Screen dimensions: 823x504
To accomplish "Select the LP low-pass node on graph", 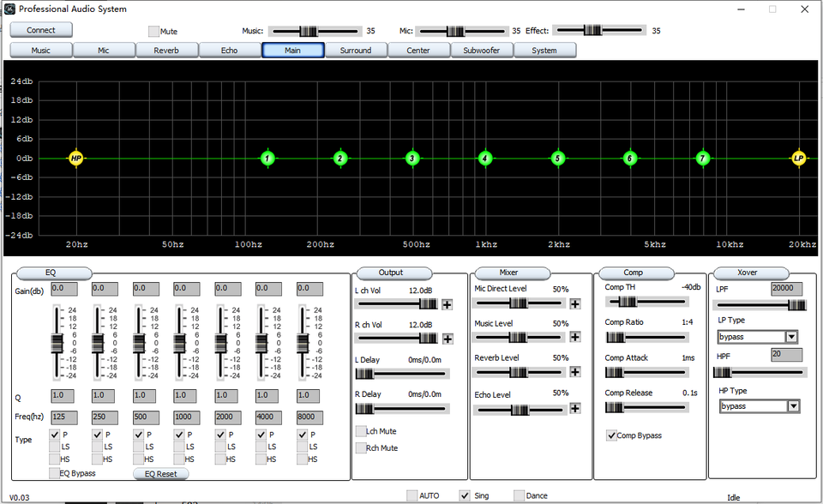I will 798,159.
